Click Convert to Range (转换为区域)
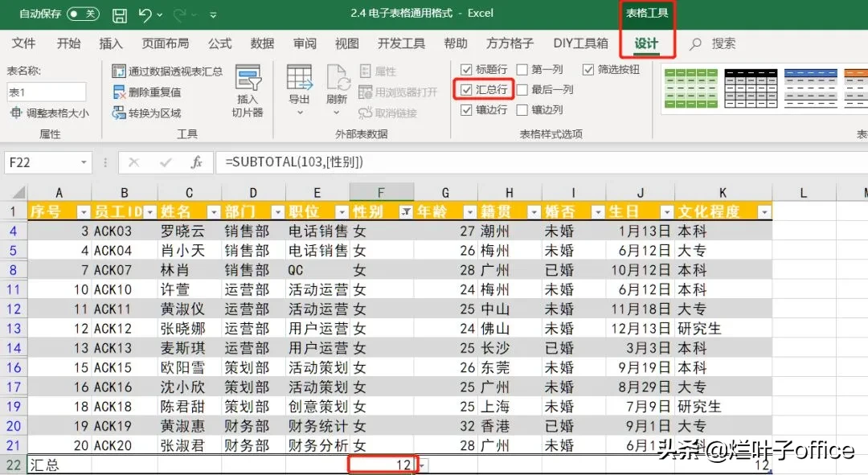 [x=147, y=113]
